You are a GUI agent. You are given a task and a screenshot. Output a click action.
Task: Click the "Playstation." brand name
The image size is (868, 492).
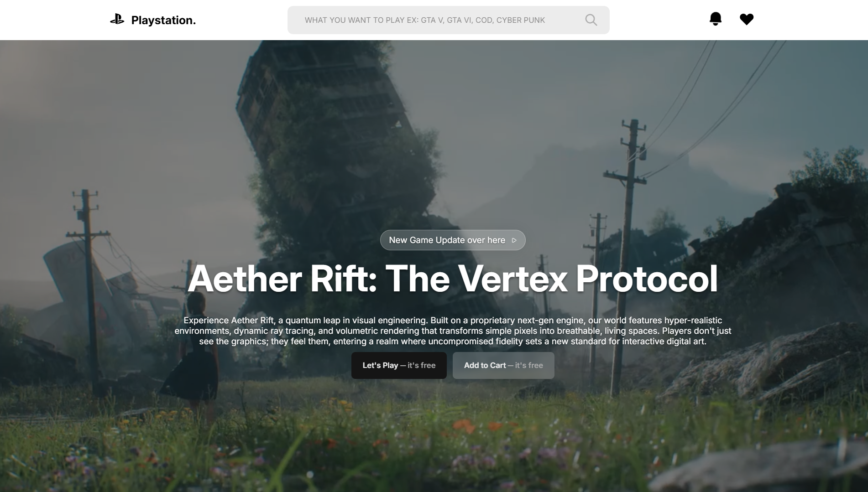(163, 20)
